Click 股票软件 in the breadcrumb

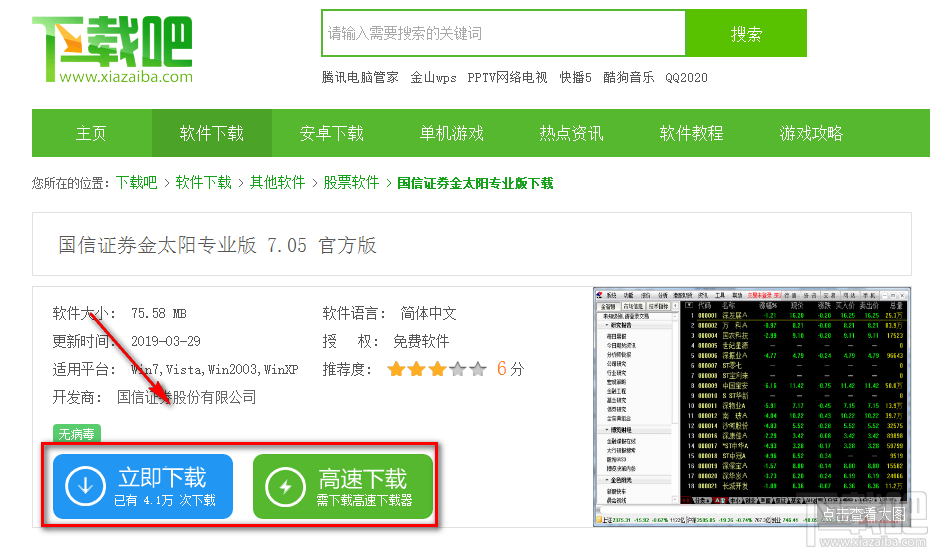(351, 183)
